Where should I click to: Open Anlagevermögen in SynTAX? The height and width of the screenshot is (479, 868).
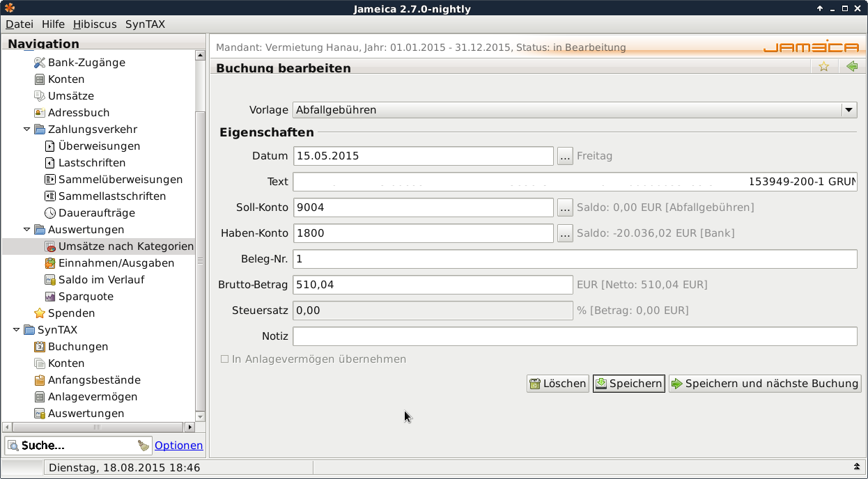coord(92,397)
